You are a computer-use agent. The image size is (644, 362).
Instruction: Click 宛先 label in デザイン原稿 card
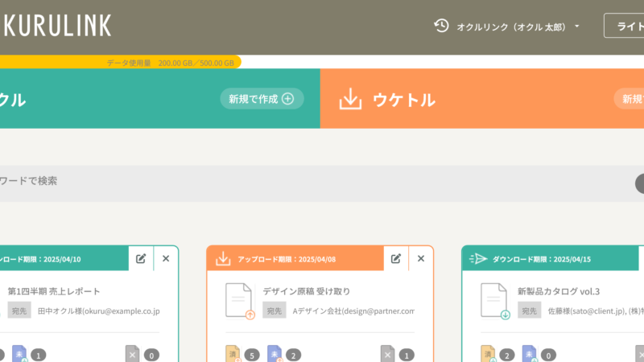[274, 311]
